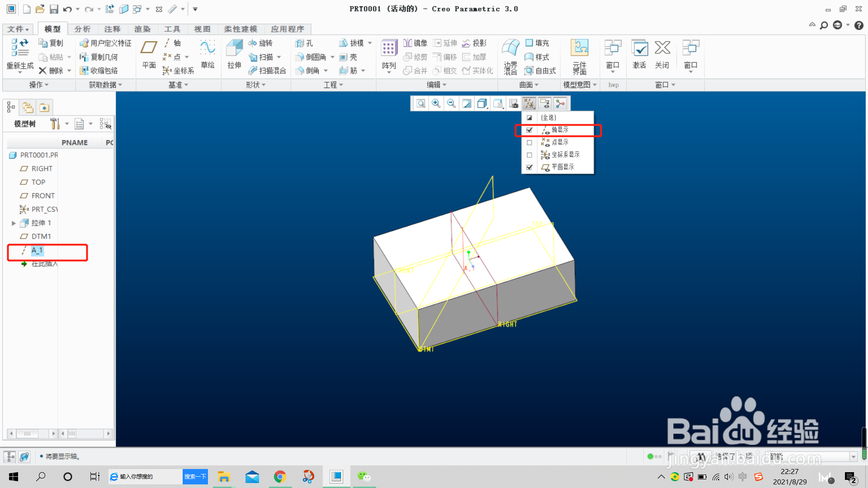Select the 平面 datum plane tool
The height and width of the screenshot is (488, 868).
coord(149,54)
